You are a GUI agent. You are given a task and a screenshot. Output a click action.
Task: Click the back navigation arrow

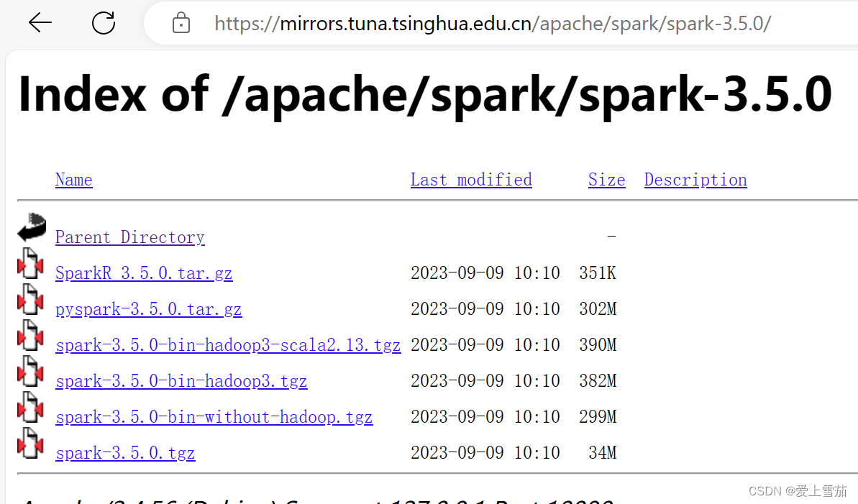tap(40, 23)
